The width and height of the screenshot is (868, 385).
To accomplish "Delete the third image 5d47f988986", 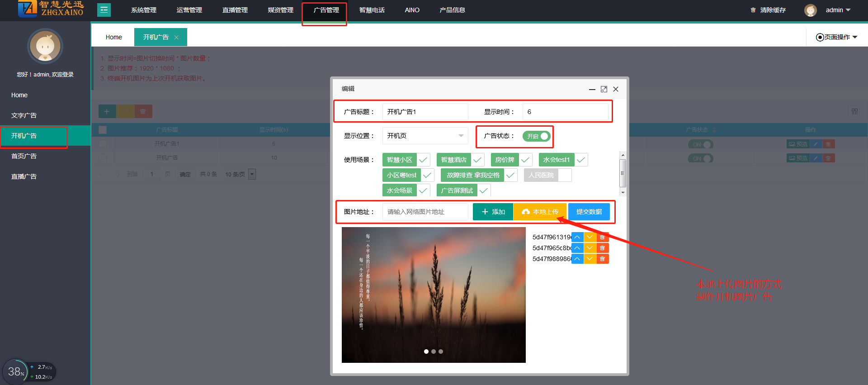I will click(x=602, y=259).
